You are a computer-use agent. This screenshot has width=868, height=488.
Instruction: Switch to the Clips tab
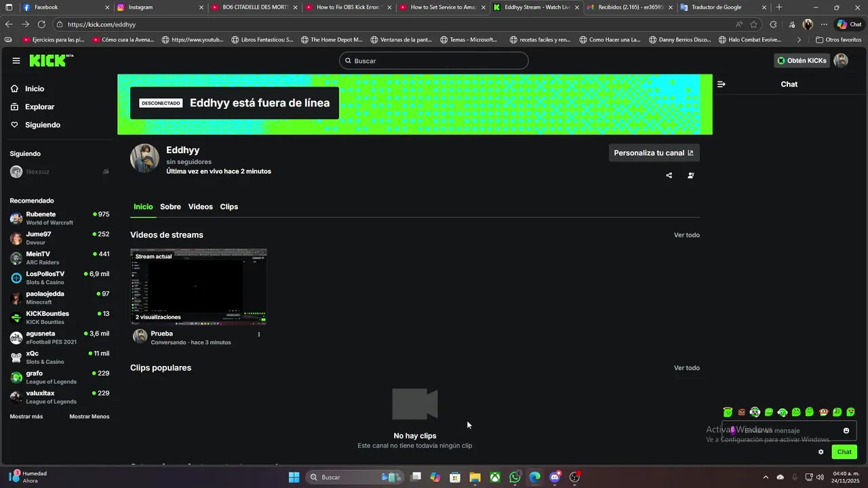(229, 207)
